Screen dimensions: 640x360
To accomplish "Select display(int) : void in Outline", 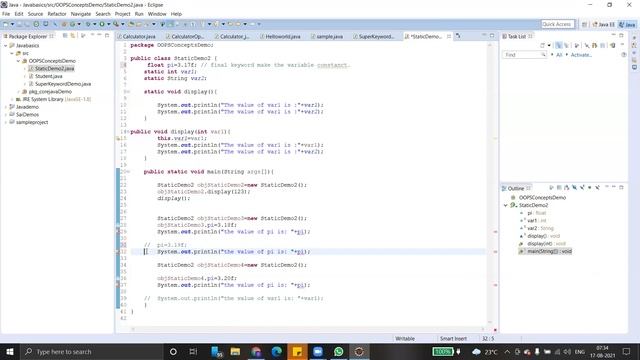I will [x=546, y=244].
